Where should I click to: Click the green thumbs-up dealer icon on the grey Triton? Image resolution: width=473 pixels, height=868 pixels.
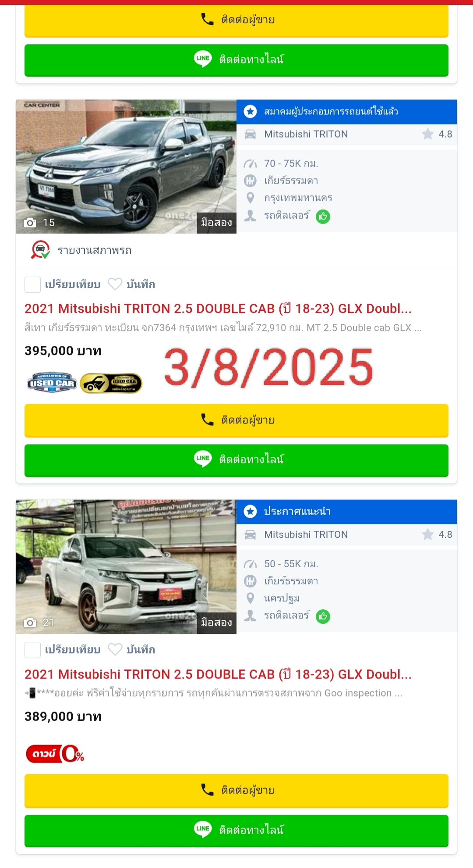(323, 216)
